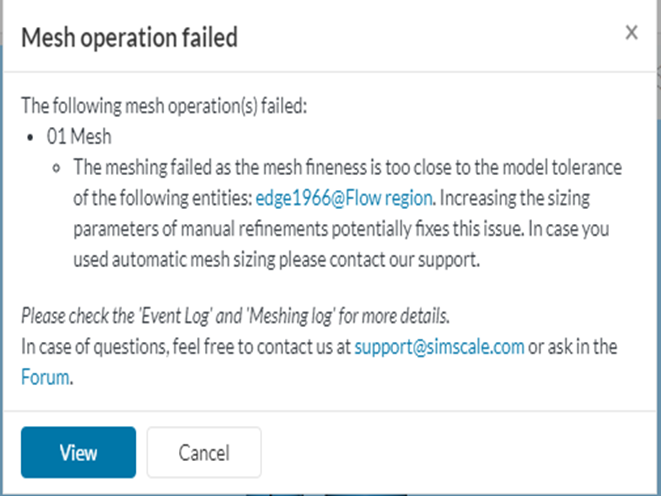Close the Mesh operation failed dialog

[x=631, y=33]
